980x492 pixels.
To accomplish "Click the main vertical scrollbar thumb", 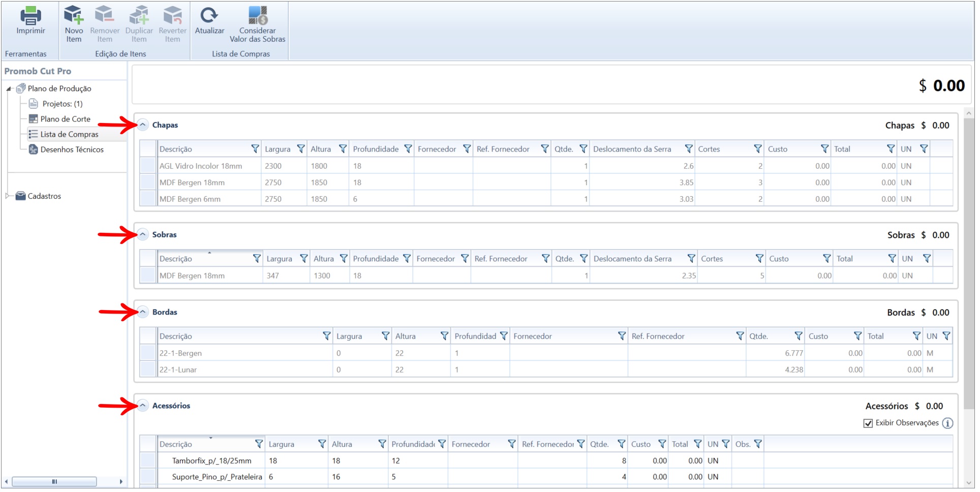I will 969,264.
